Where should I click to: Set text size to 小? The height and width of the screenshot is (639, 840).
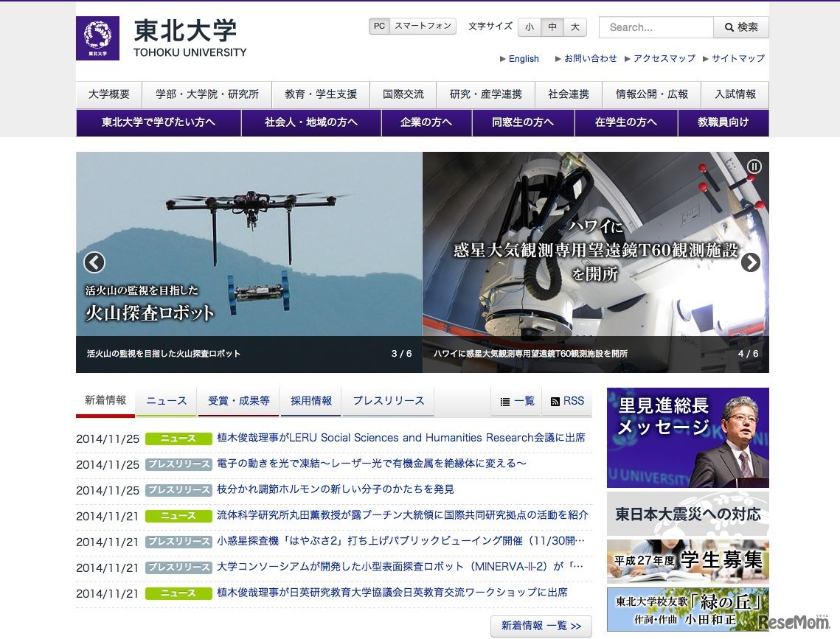pos(530,27)
